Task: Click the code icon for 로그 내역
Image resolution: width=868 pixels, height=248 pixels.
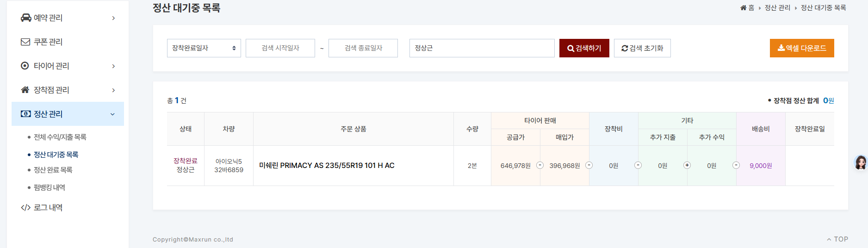Action: click(x=25, y=208)
